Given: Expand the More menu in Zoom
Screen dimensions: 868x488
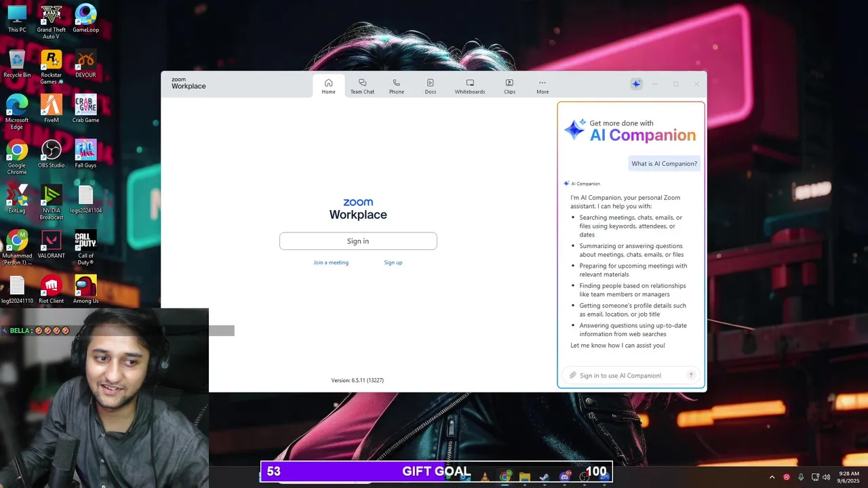Looking at the screenshot, I should (542, 86).
